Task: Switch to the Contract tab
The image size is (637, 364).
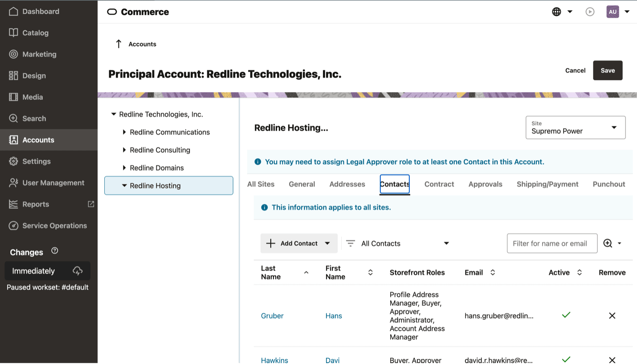Action: [439, 184]
